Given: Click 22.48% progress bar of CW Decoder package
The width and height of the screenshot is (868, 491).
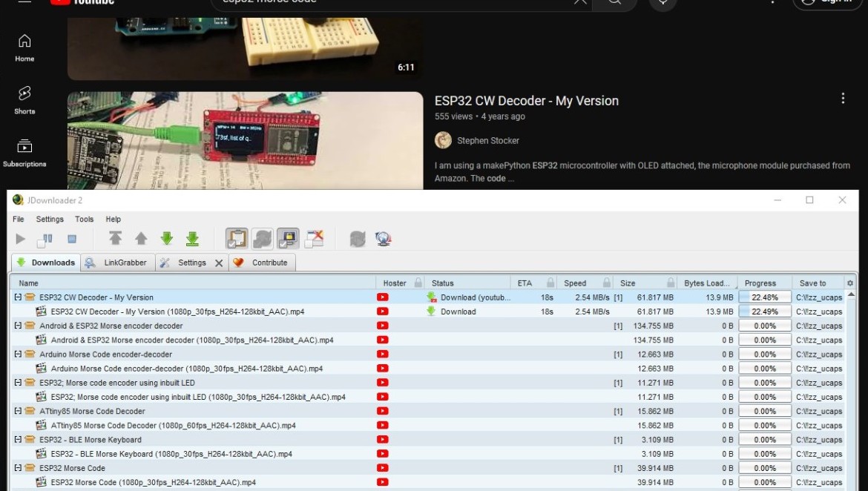Looking at the screenshot, I should coord(764,297).
